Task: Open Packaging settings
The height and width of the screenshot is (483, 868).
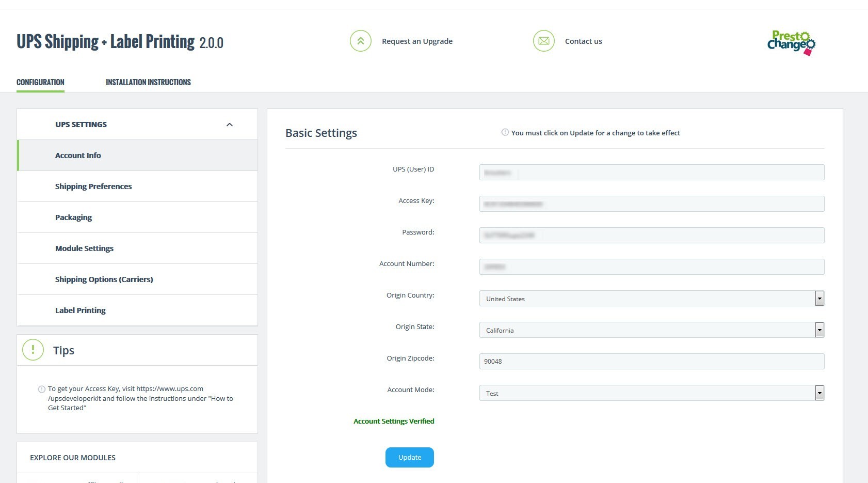Action: pos(137,217)
